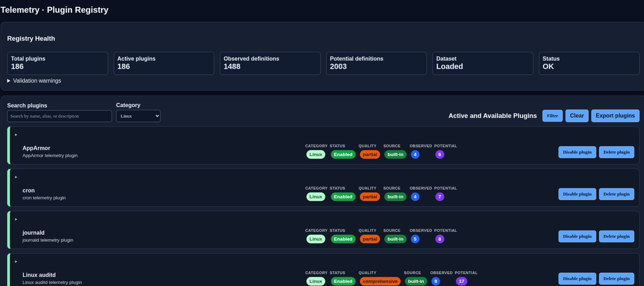Expand the journald plugin row
Viewport: 644px width, 286px height.
pos(16,219)
